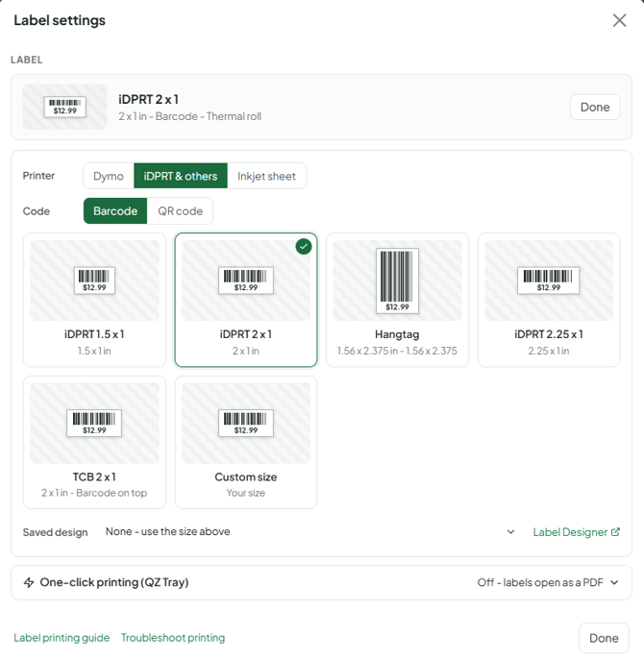This screenshot has width=644, height=660.
Task: Click the '2 x 1 in - Barcode - Thermal roll' text
Action: 190,116
